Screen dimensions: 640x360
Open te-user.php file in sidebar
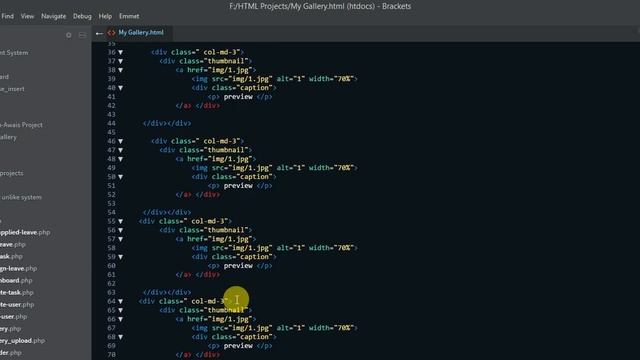17,304
